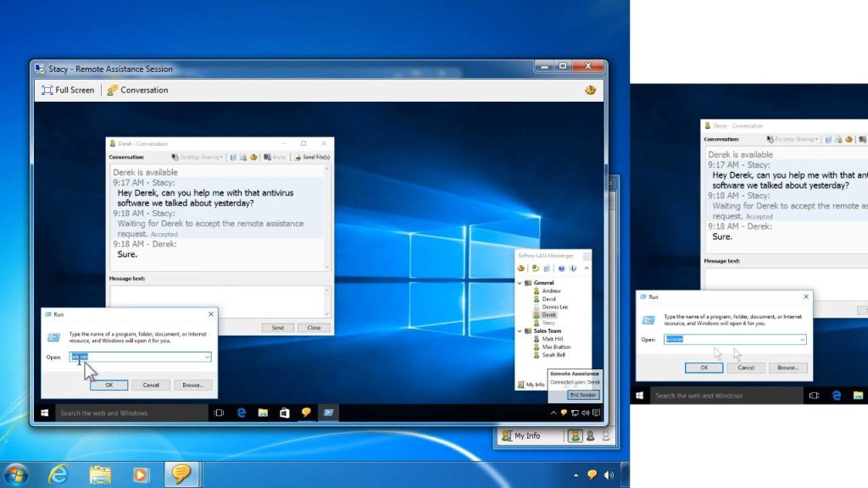Set status to available with the green user icon
The width and height of the screenshot is (868, 488).
pos(575,436)
